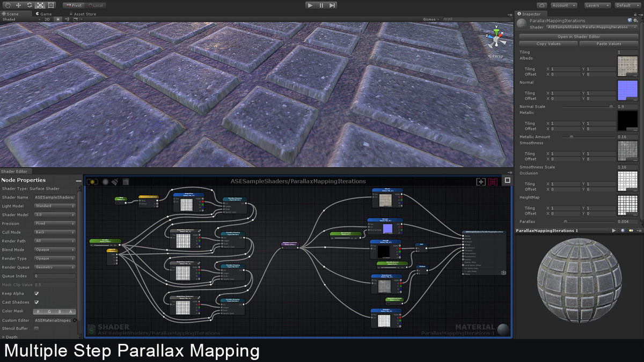
Task: Click the Albedo texture thumbnail
Action: [x=627, y=67]
